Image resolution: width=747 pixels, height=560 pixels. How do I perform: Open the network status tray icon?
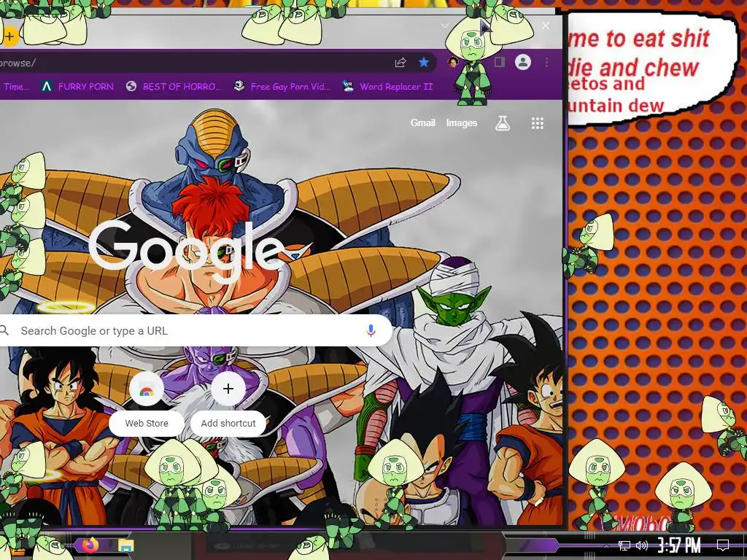624,545
